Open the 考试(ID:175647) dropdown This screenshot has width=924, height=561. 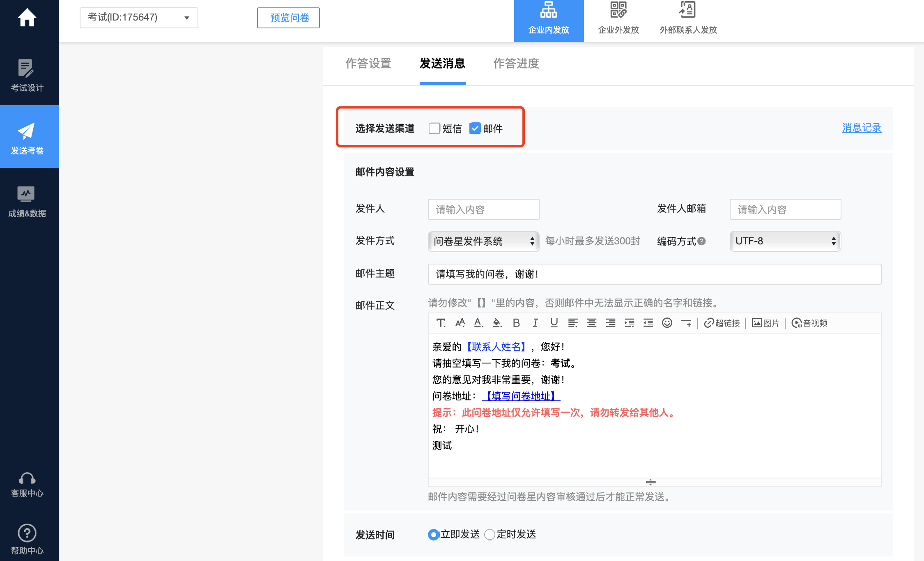point(139,18)
